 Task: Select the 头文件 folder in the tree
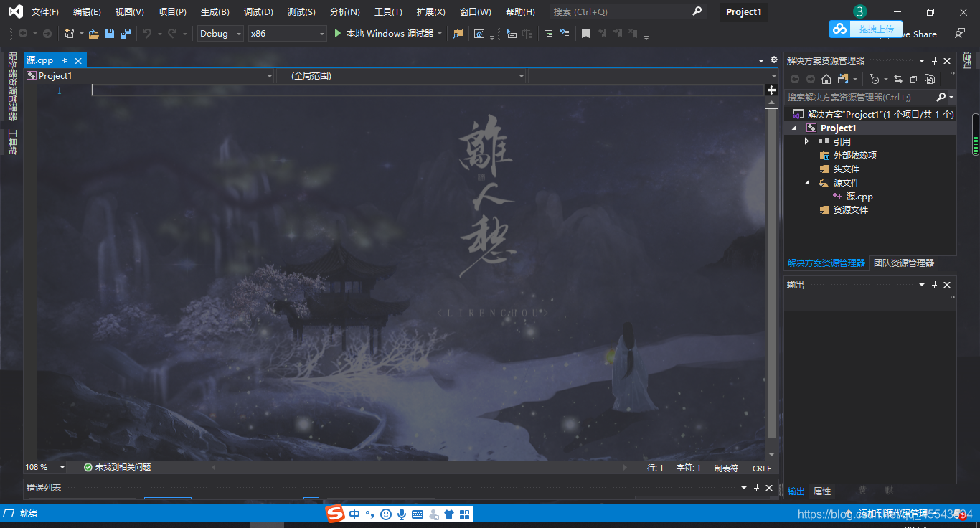[x=846, y=169]
